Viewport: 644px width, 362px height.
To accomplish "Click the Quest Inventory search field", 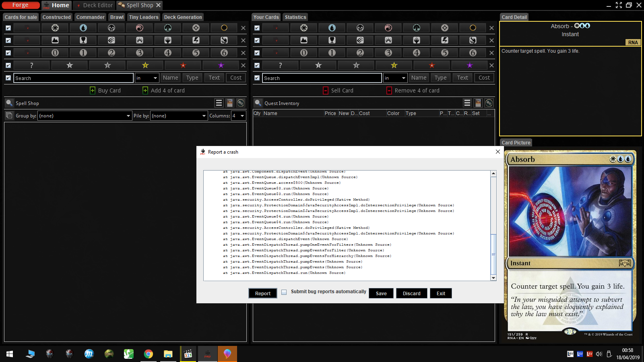I will click(x=322, y=78).
